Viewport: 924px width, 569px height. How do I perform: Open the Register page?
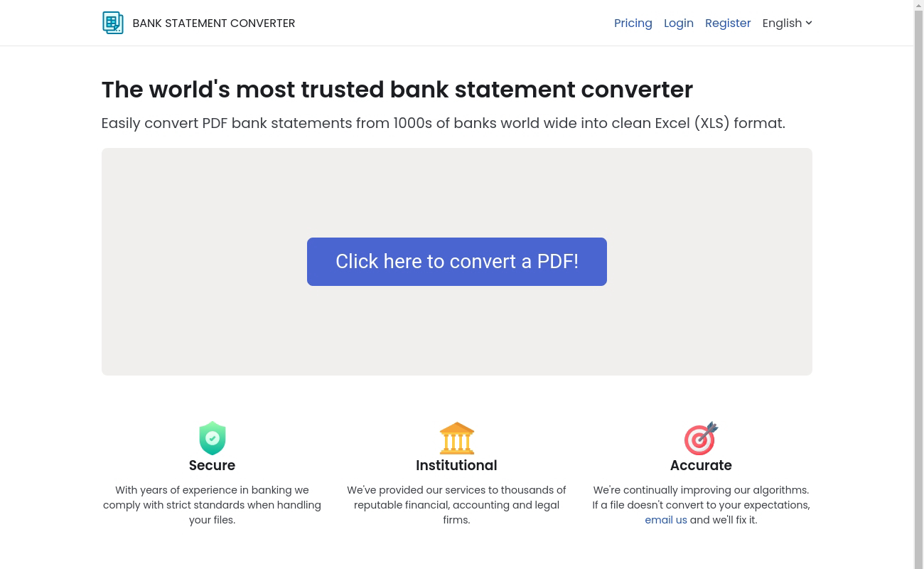(728, 23)
